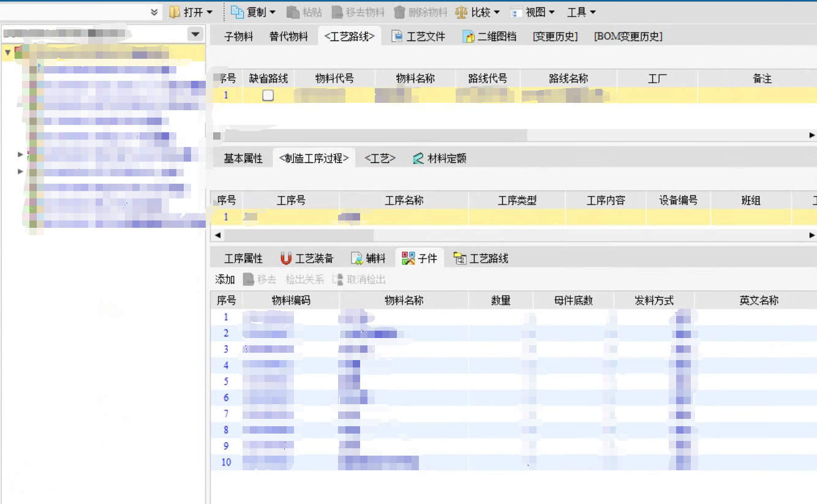Click the 删除物料 trash button
The width and height of the screenshot is (817, 504).
point(421,12)
